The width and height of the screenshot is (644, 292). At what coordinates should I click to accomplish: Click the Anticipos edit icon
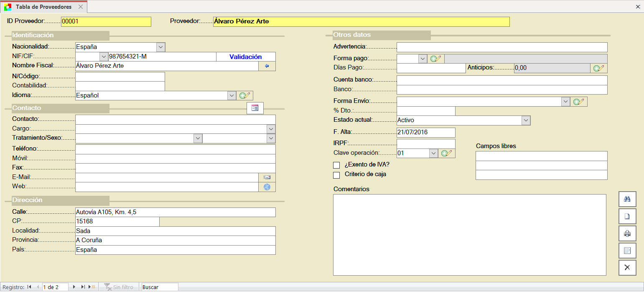(599, 68)
